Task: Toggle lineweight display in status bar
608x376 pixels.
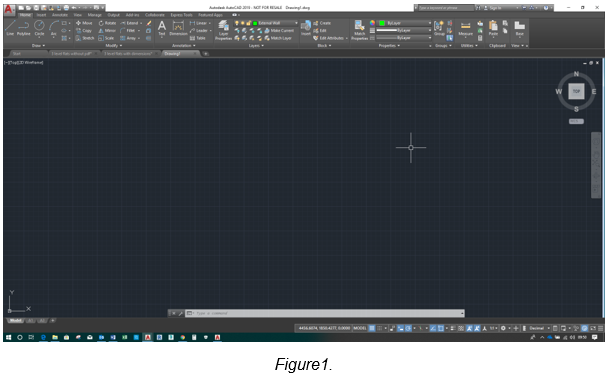Action: click(453, 328)
